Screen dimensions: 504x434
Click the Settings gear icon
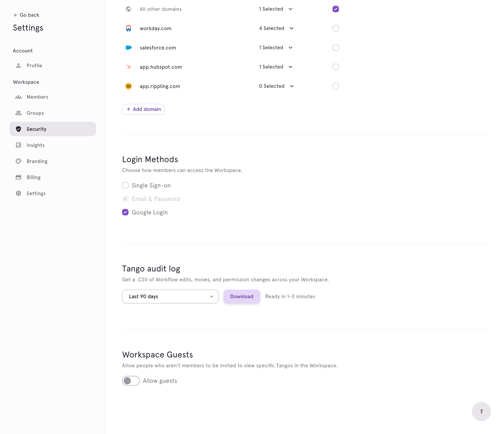point(18,193)
